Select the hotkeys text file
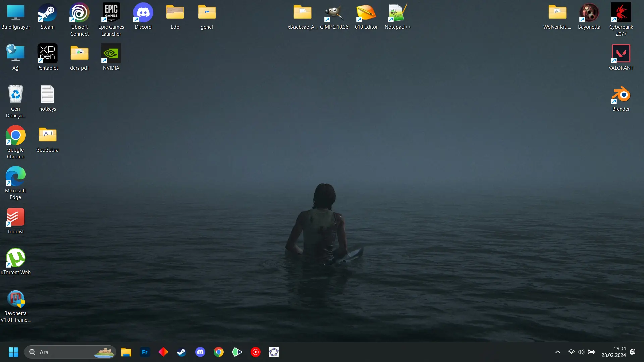 [x=48, y=99]
